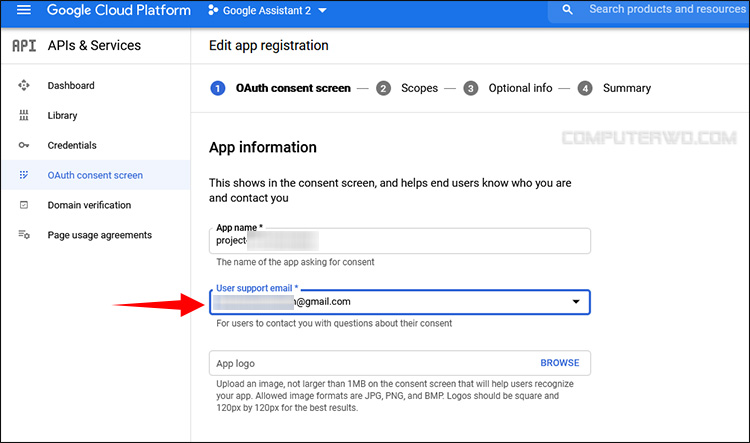The image size is (750, 443).
Task: Open the User support email dropdown
Action: [399, 302]
